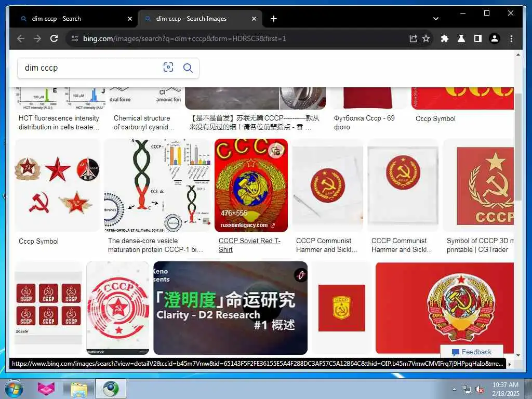Bookmark this page with the star icon

click(426, 38)
